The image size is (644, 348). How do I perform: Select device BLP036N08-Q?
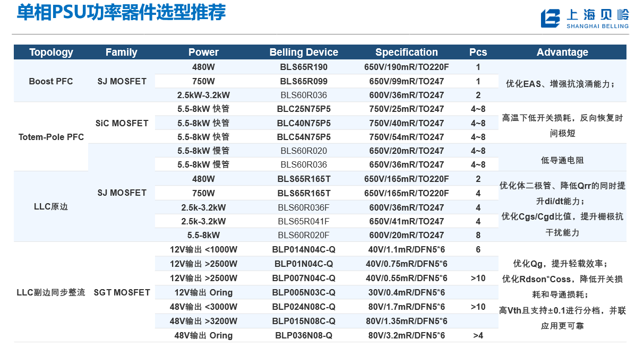(304, 335)
